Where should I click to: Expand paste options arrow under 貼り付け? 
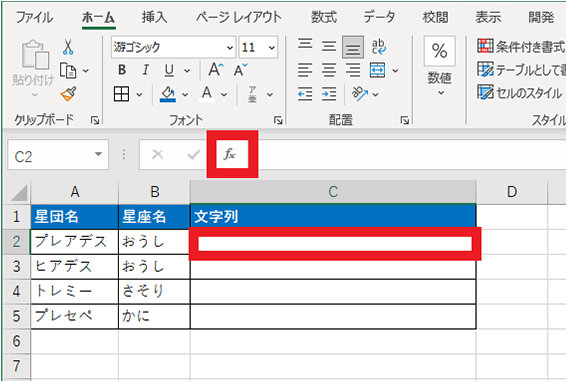pyautogui.click(x=35, y=94)
